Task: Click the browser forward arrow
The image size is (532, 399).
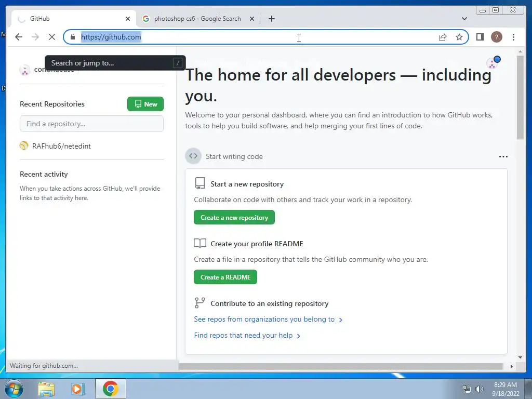Action: pos(35,37)
